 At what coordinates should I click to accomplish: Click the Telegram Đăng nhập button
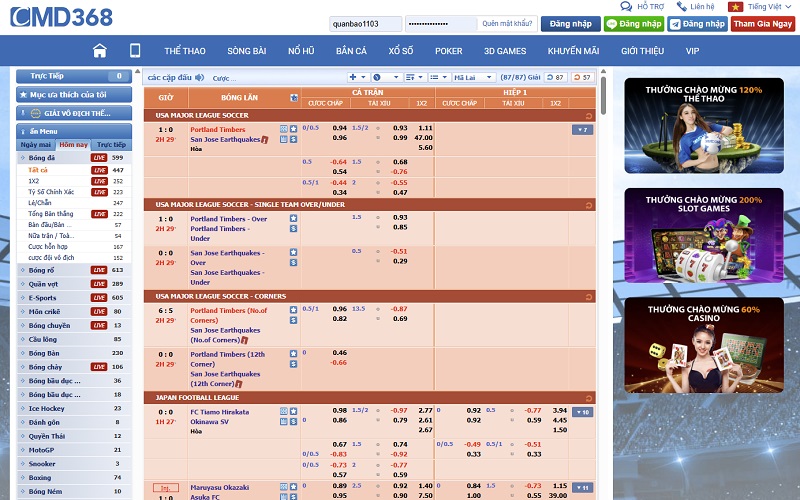pos(697,24)
